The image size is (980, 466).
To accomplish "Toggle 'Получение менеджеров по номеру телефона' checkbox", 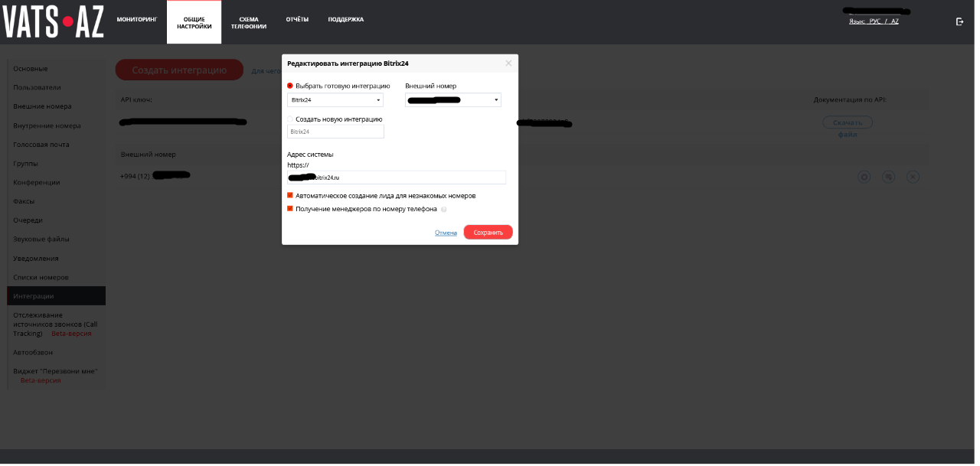I will tap(290, 208).
